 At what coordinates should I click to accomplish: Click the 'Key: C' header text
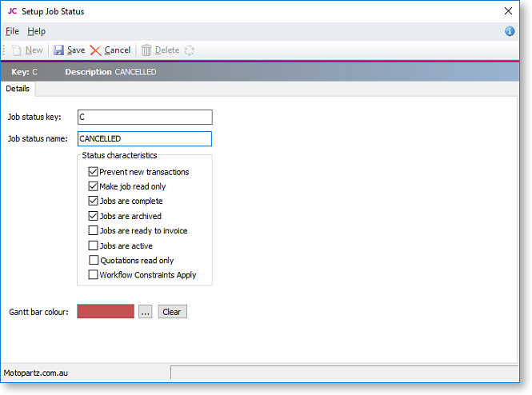[x=25, y=72]
